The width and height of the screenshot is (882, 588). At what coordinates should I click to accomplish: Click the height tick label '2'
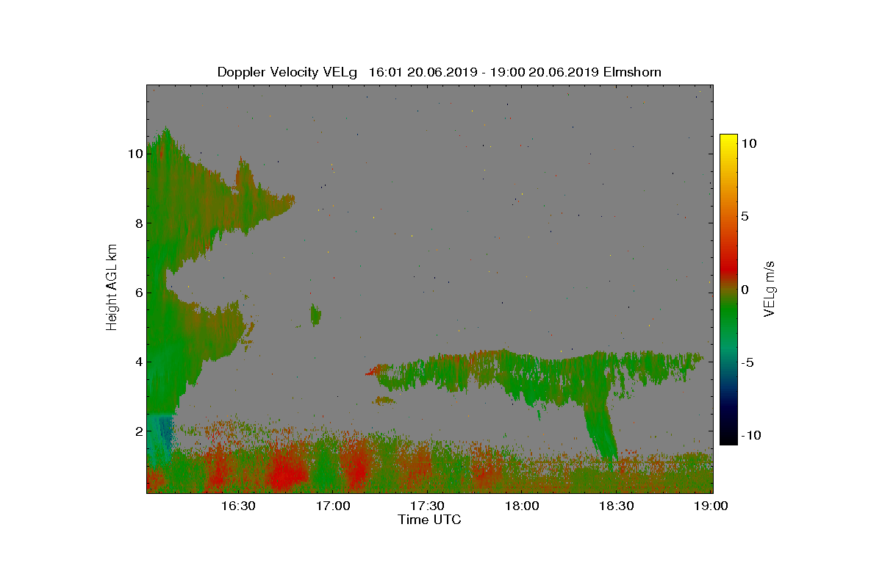pyautogui.click(x=138, y=431)
